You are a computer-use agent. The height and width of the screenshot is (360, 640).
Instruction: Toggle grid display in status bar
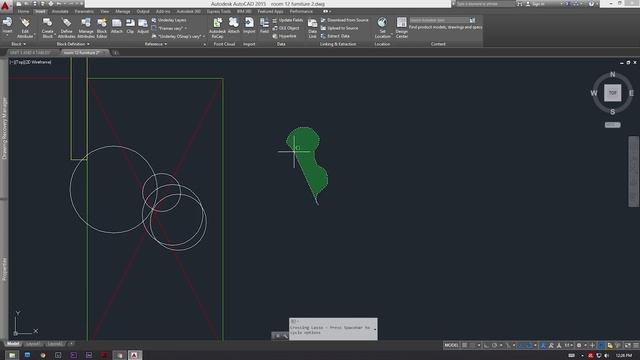pos(464,345)
